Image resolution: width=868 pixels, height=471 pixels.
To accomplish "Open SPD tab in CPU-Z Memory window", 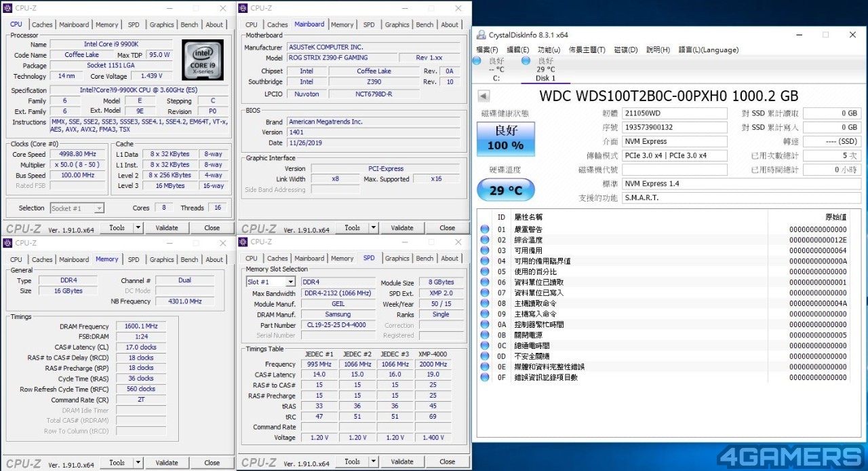I will (134, 259).
